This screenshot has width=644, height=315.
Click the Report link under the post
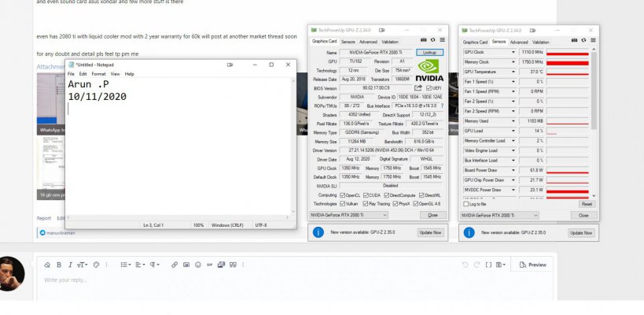point(44,218)
